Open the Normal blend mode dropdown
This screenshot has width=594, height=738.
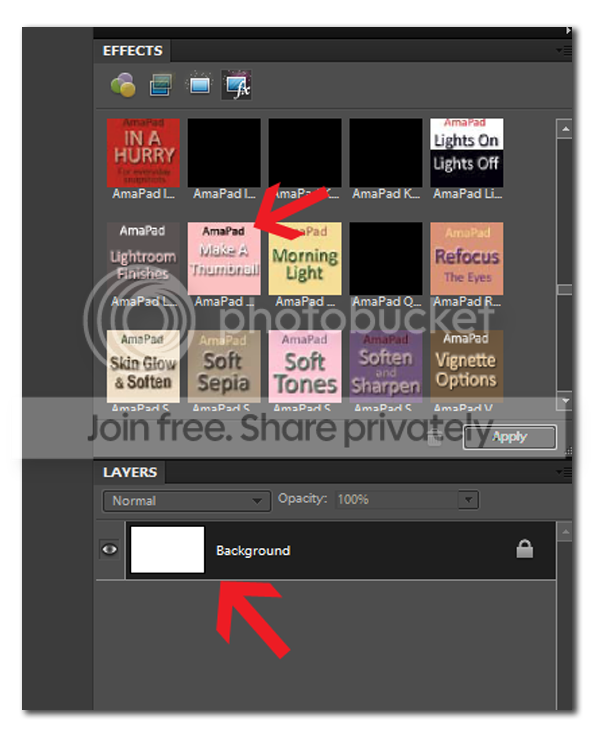coord(186,501)
